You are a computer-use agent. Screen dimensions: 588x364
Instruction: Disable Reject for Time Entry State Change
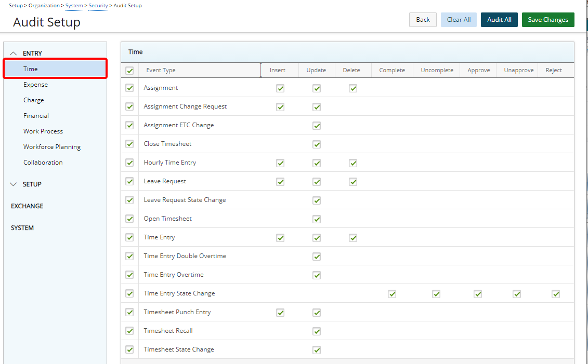pyautogui.click(x=556, y=294)
